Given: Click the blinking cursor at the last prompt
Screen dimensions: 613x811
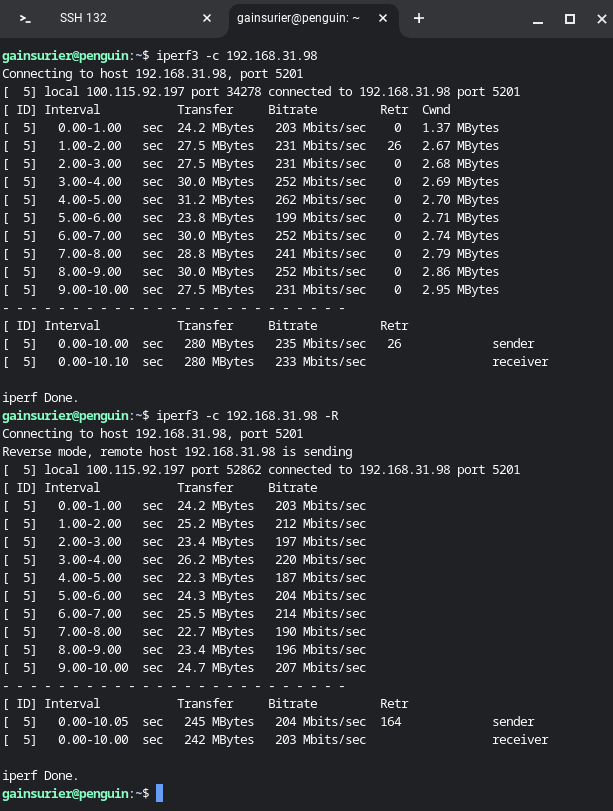Looking at the screenshot, I should [159, 793].
